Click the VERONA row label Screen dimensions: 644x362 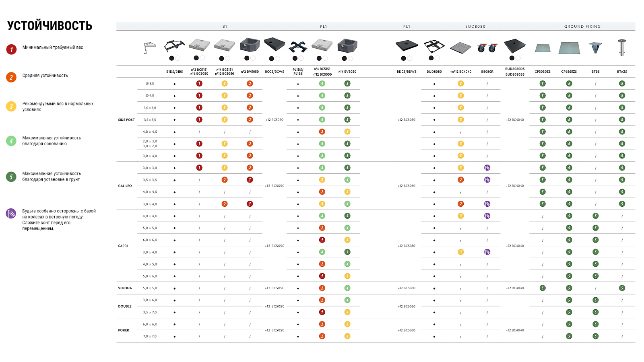[x=125, y=288]
